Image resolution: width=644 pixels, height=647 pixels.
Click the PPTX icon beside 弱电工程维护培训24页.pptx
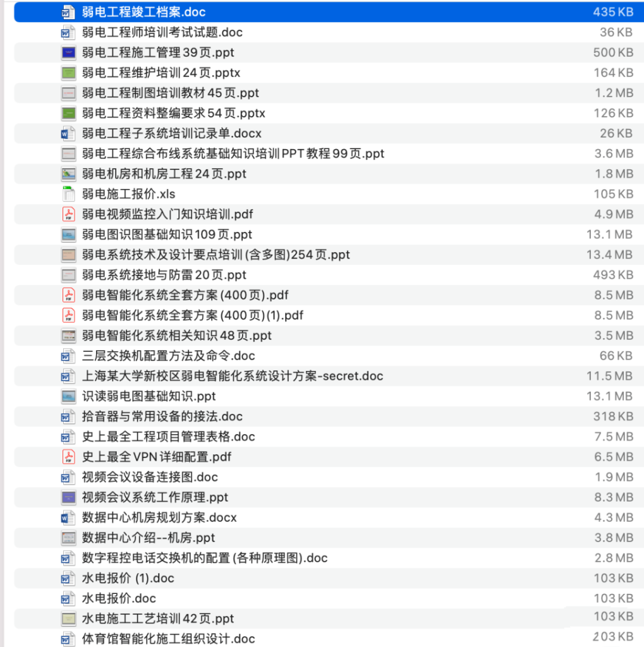point(68,73)
